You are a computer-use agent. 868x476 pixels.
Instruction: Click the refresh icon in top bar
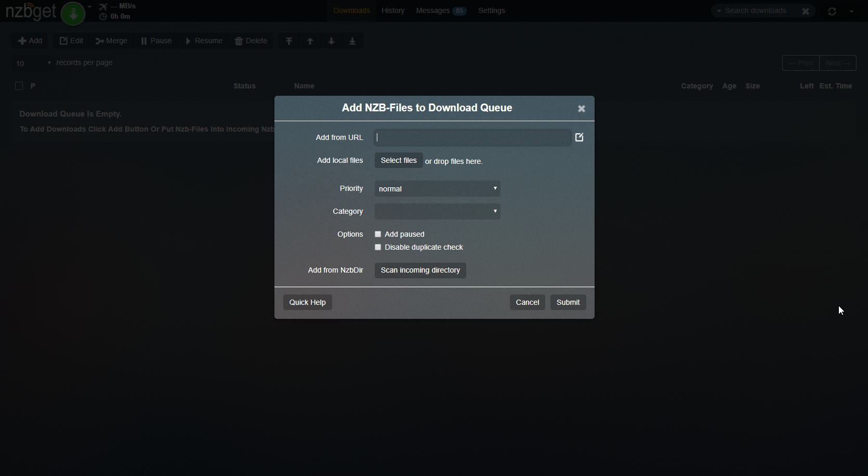(x=832, y=11)
